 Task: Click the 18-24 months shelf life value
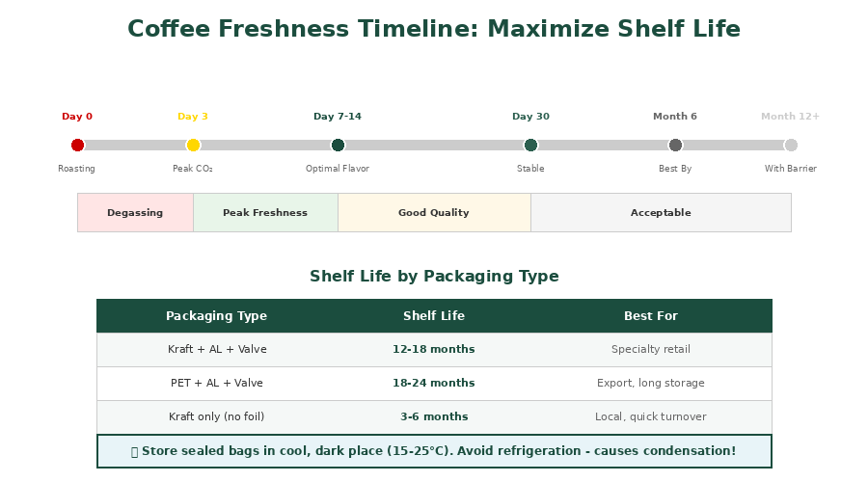click(434, 384)
